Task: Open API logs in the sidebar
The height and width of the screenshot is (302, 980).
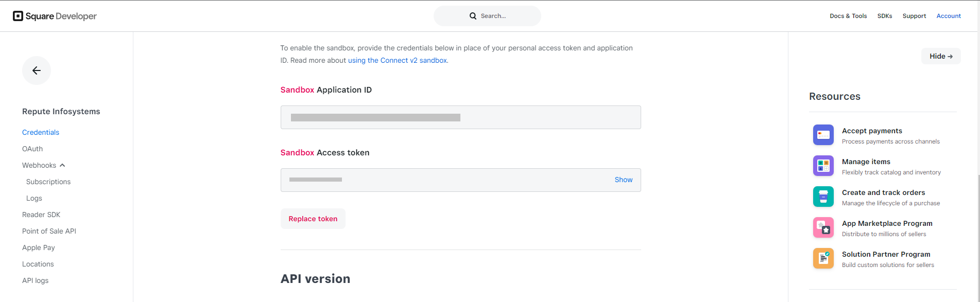Action: [35, 280]
